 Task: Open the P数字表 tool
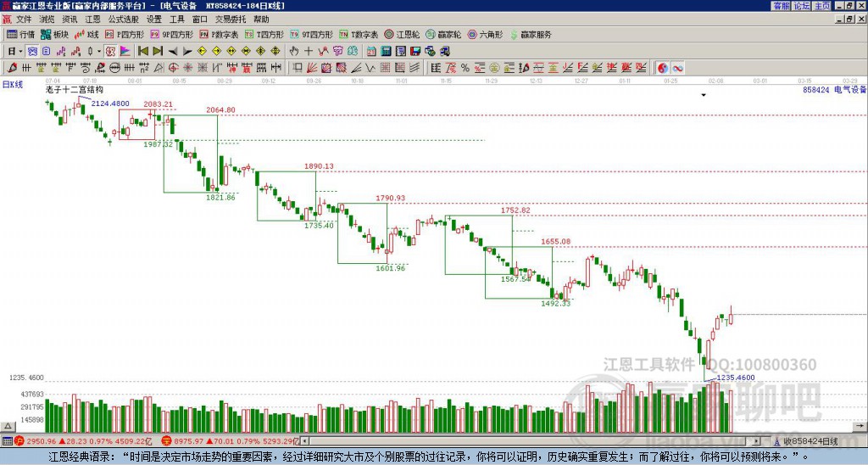pos(219,34)
